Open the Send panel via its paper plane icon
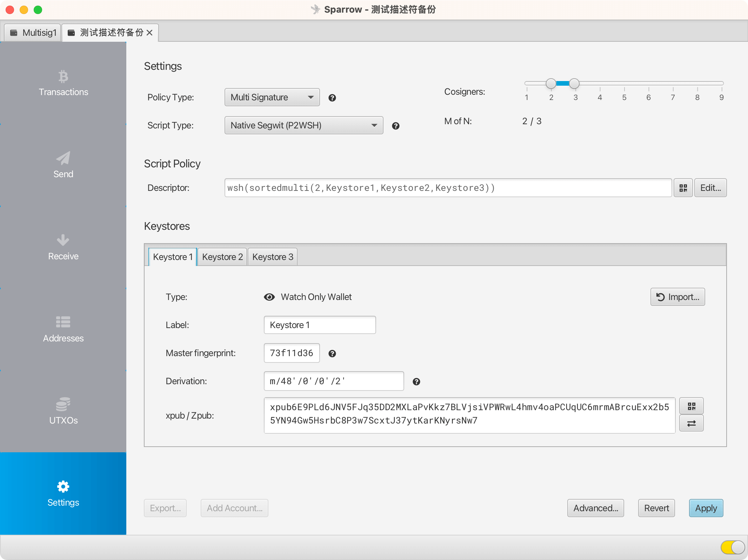 point(63,159)
